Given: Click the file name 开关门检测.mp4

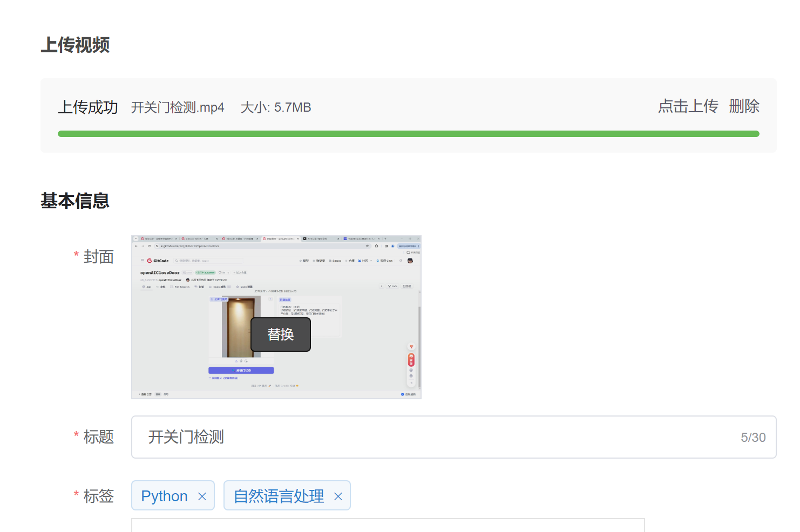Looking at the screenshot, I should (178, 107).
